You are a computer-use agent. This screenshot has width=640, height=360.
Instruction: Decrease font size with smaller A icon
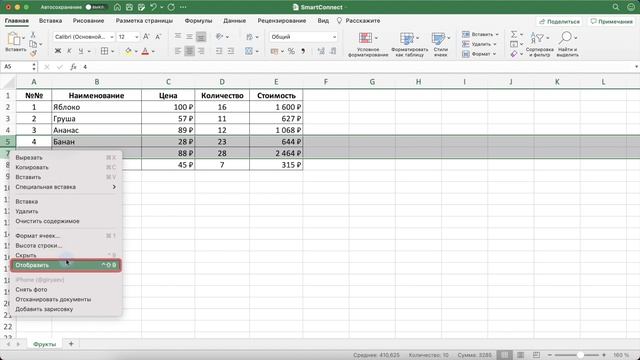click(x=158, y=37)
